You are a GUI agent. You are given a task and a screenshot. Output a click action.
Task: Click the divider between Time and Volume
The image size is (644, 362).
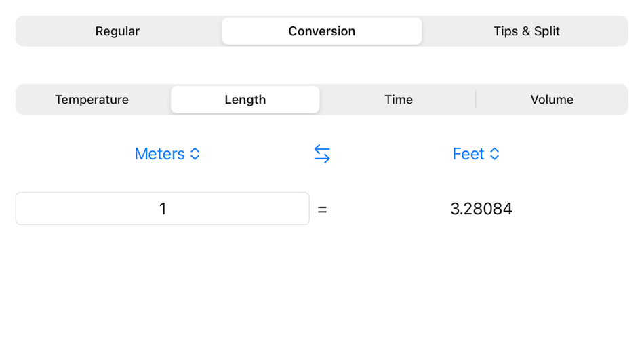[x=476, y=100]
